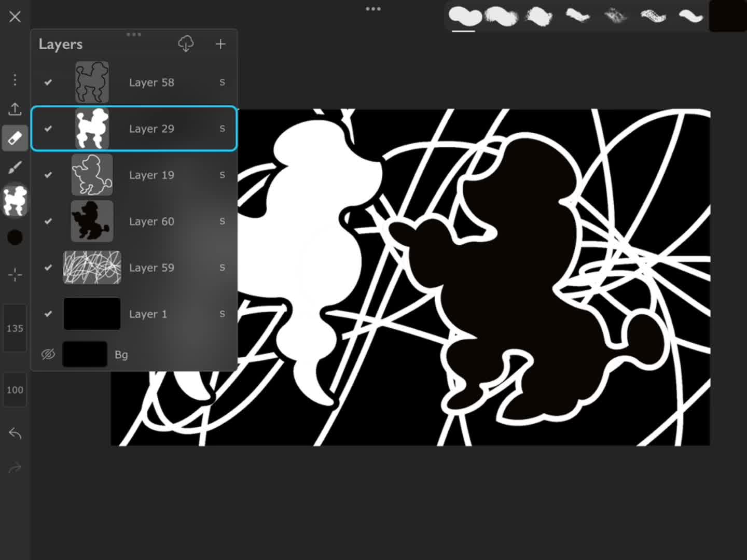
Task: Click the Layer 1 name label
Action: coord(148,314)
